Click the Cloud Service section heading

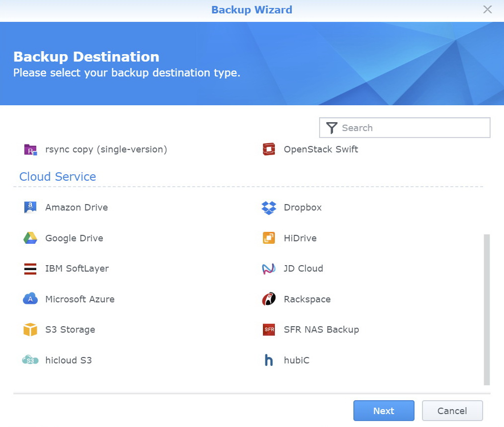point(58,177)
